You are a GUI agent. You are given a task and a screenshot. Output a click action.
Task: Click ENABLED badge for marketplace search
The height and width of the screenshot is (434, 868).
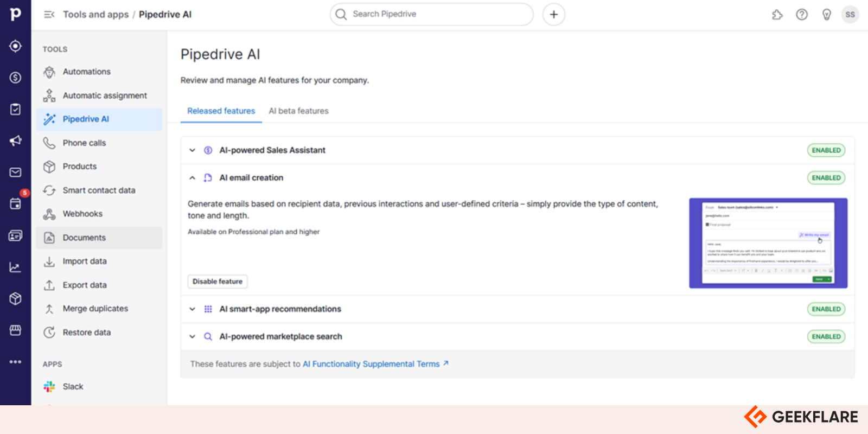click(x=826, y=337)
